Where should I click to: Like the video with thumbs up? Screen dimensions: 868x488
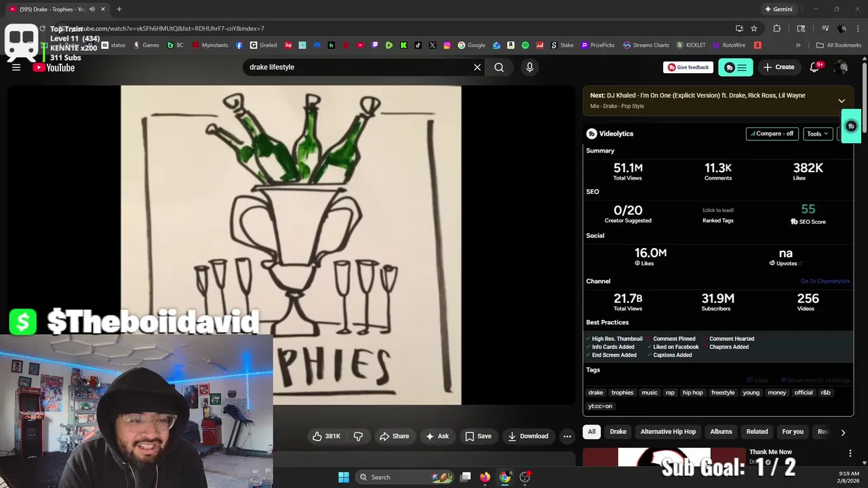[x=326, y=436]
